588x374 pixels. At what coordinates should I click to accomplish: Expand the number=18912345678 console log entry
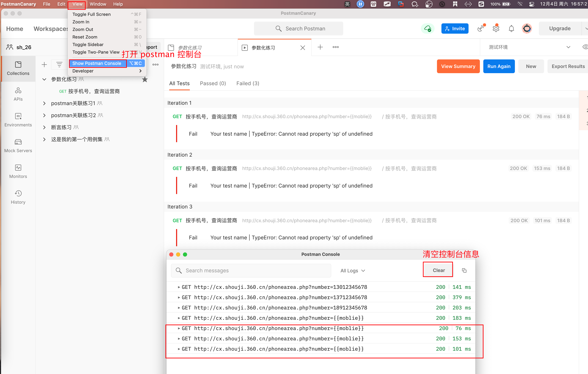tap(179, 308)
